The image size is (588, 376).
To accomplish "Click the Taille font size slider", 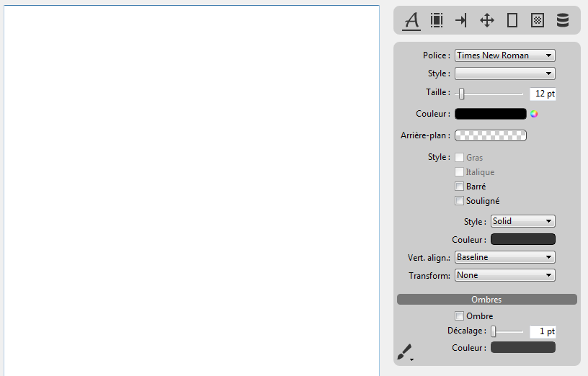I will (489, 94).
